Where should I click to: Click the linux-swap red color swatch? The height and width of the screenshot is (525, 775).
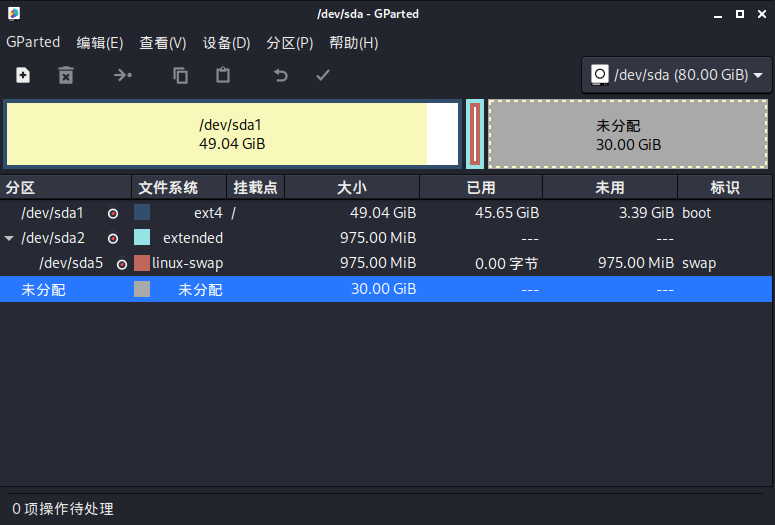coord(142,263)
